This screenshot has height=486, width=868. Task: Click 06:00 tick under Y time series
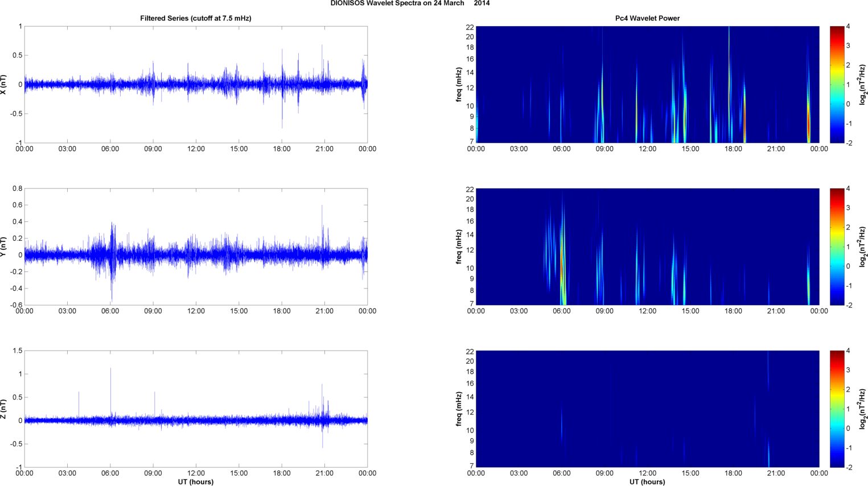point(110,311)
